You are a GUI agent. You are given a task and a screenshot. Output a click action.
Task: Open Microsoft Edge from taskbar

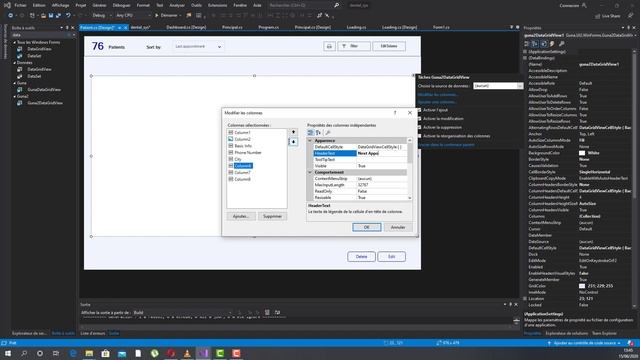[x=73, y=353]
